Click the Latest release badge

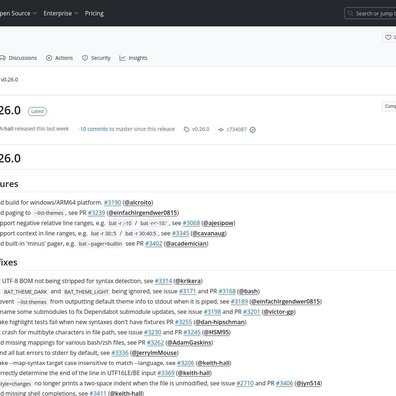[37, 111]
